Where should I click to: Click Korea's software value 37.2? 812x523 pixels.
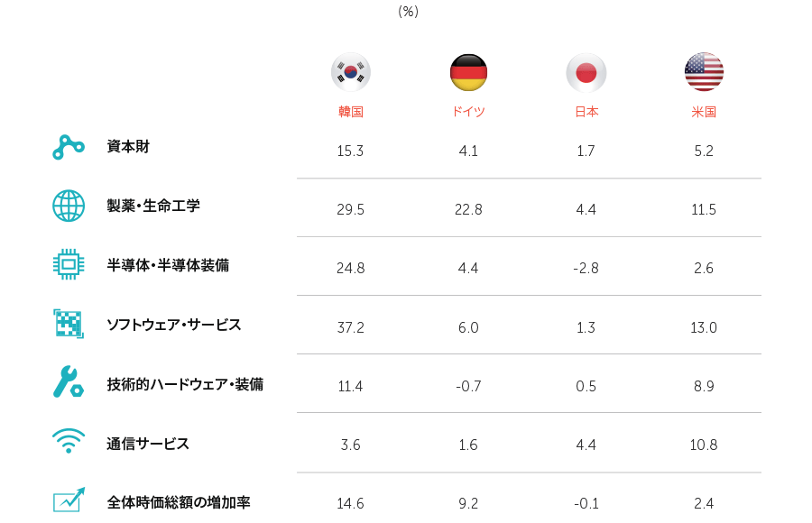[351, 327]
